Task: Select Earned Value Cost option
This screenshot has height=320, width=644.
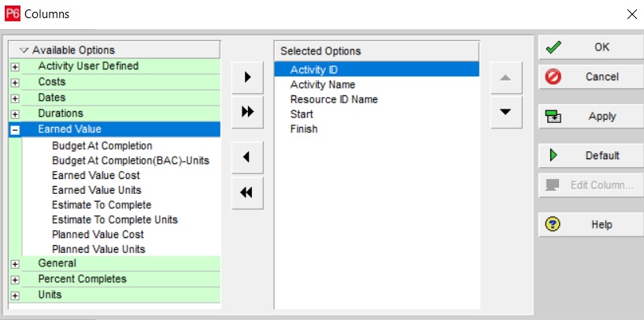Action: (96, 175)
